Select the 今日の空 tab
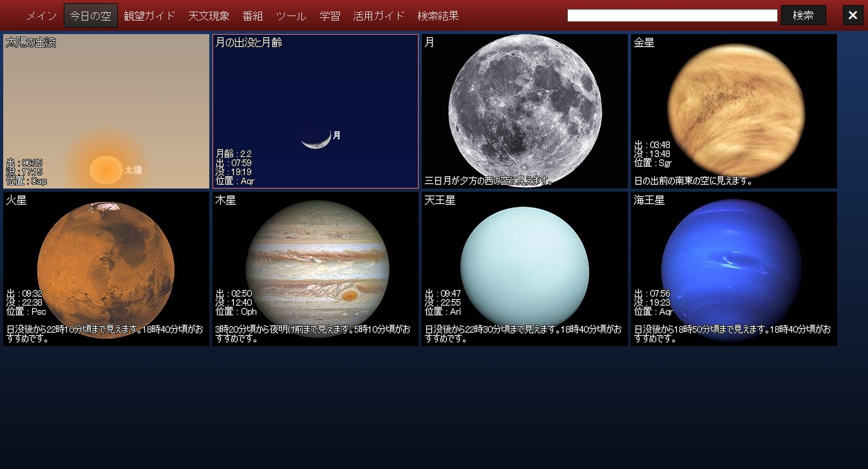 [91, 16]
